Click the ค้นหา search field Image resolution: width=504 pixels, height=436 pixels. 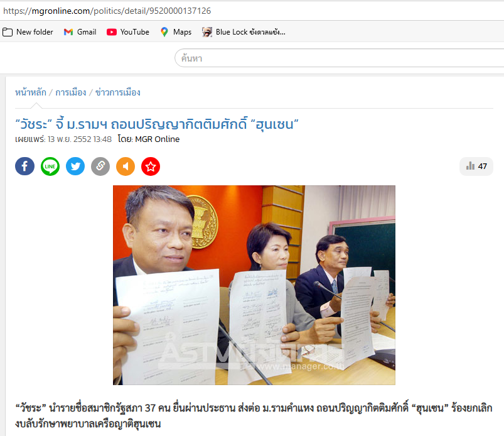339,58
